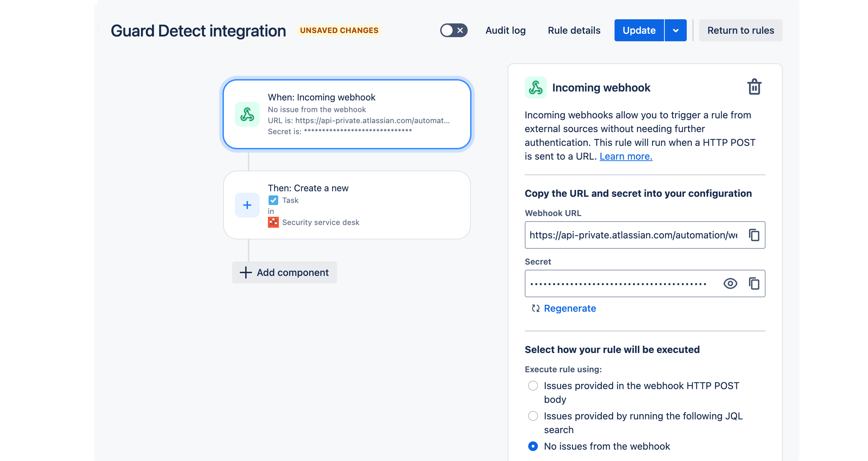Click the Regenerate refresh icon

[x=535, y=308]
